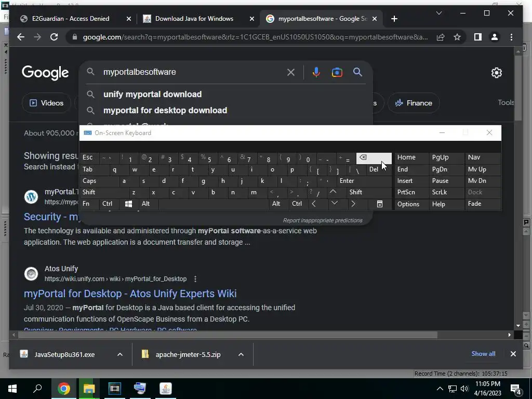The height and width of the screenshot is (399, 532).
Task: Open the Chrome tab search chevron
Action: pyautogui.click(x=438, y=13)
